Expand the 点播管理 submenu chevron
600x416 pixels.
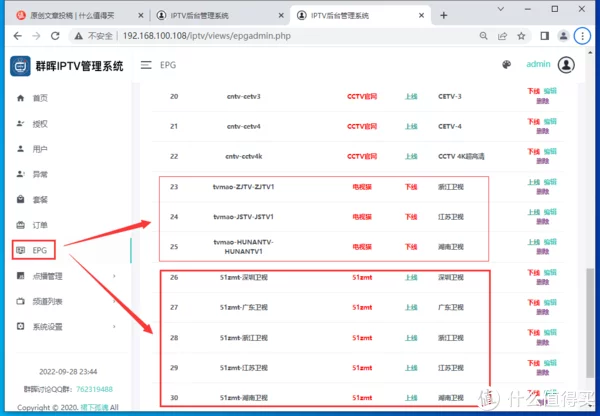(114, 276)
